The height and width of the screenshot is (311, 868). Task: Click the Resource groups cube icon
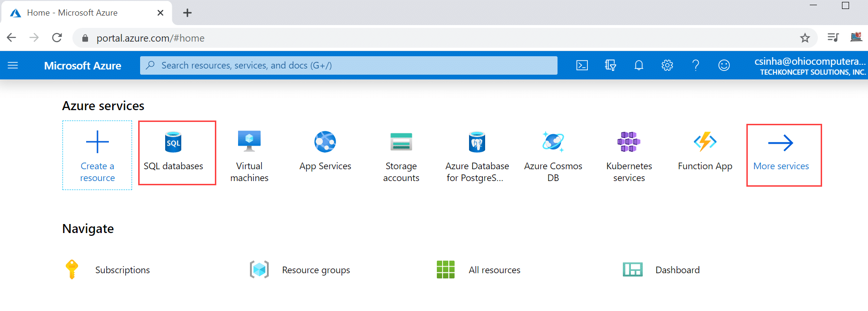tap(259, 269)
